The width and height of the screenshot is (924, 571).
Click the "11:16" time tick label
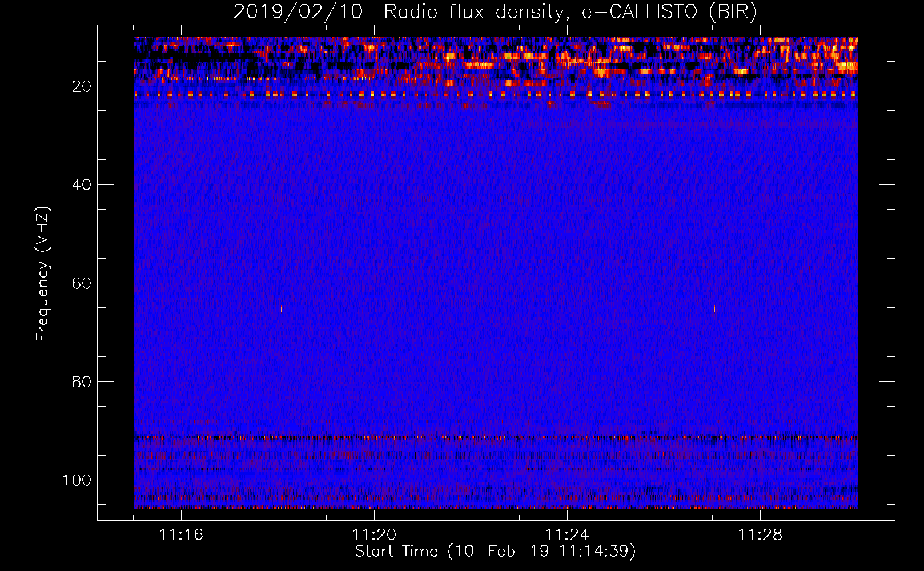coord(181,535)
